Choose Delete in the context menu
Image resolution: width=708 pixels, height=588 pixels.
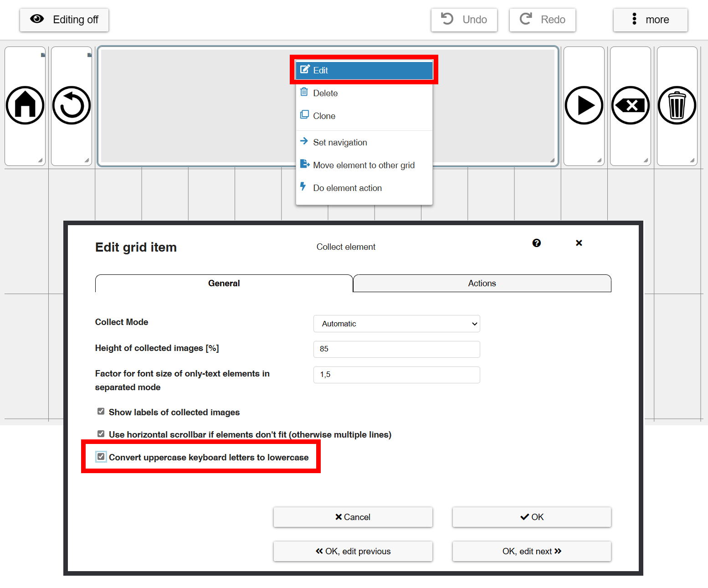[x=364, y=93]
